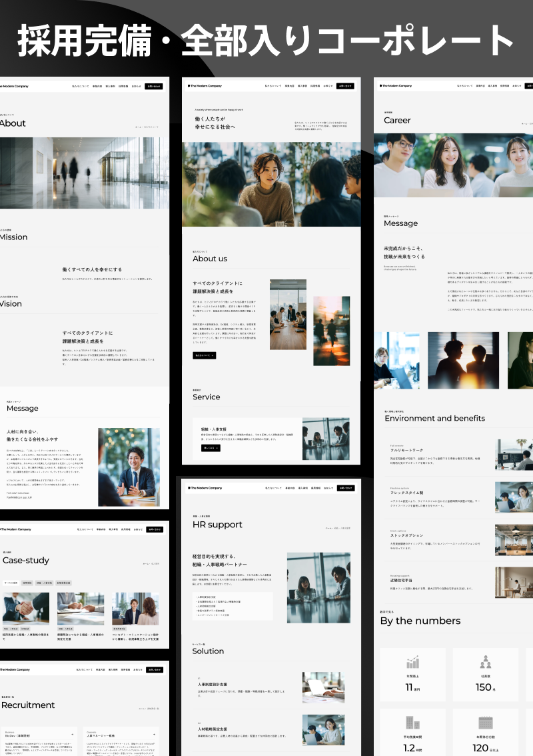This screenshot has height=756, width=533.
Task: Click the calendar icon above 120
Action: 485,723
